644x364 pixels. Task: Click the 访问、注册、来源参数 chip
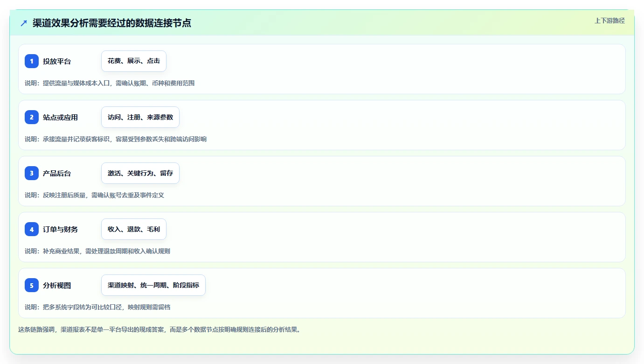pos(140,117)
